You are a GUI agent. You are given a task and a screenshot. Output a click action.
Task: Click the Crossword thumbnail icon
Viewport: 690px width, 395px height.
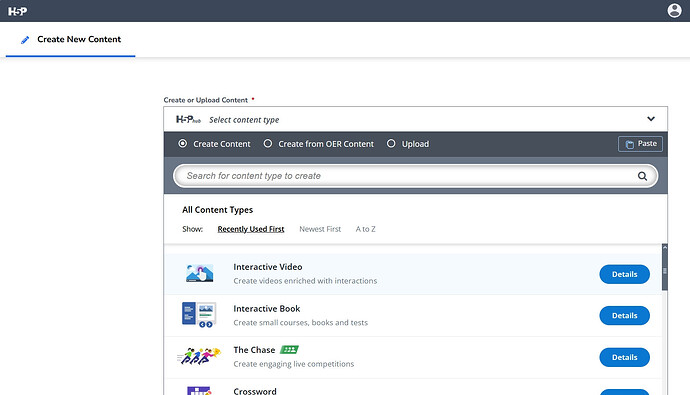click(x=199, y=391)
